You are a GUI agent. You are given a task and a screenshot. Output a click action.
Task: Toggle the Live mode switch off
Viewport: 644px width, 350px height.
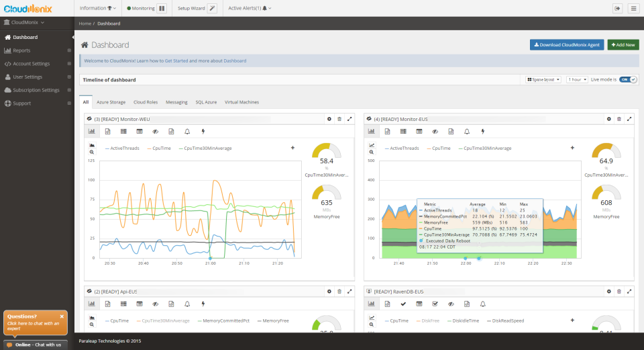(627, 79)
